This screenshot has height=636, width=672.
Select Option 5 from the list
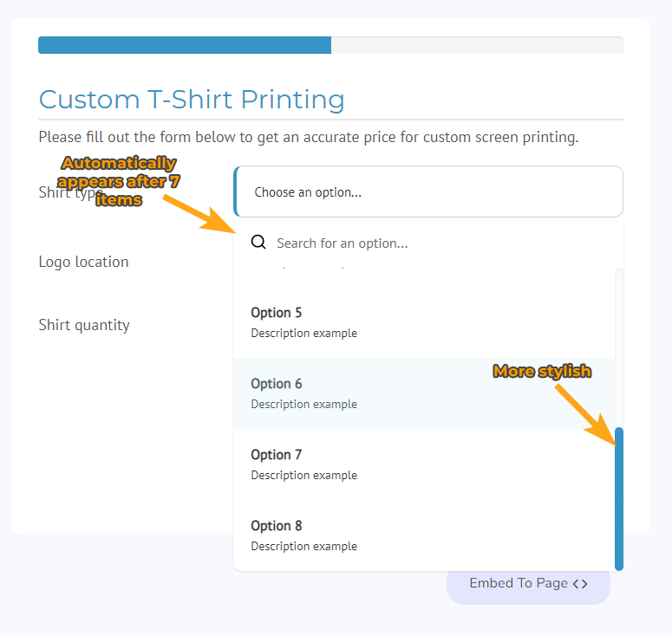pyautogui.click(x=424, y=322)
